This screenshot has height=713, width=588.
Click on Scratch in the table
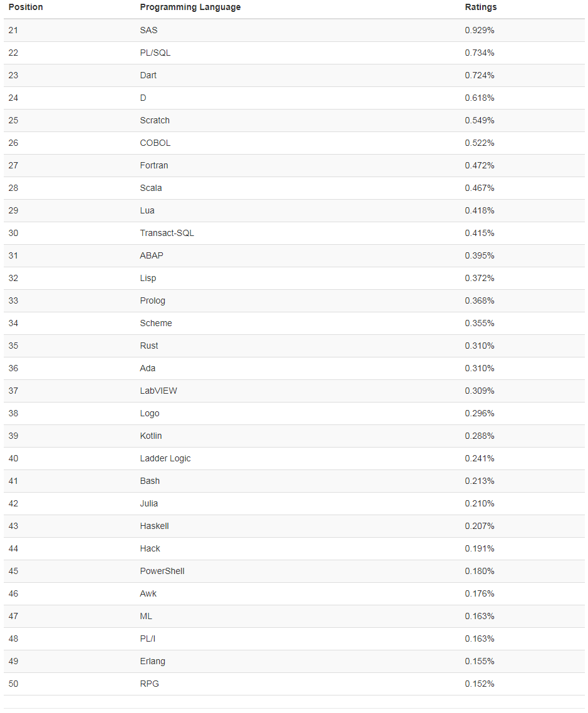click(155, 120)
